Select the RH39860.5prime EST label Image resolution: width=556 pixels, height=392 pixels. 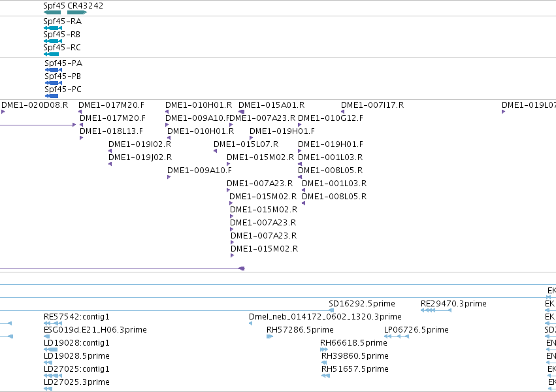pyautogui.click(x=355, y=356)
